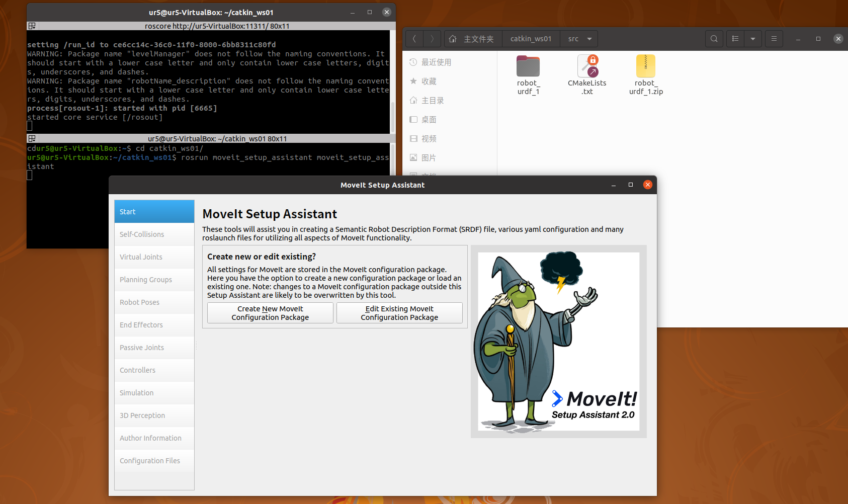Click the MoveIt wizard logo image
Viewport: 848px width, 504px height.
tap(558, 342)
